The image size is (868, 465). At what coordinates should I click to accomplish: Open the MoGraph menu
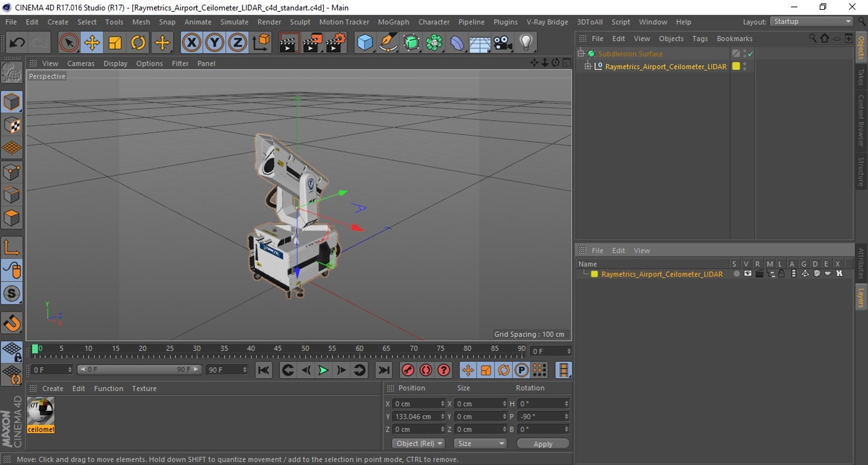pos(393,22)
